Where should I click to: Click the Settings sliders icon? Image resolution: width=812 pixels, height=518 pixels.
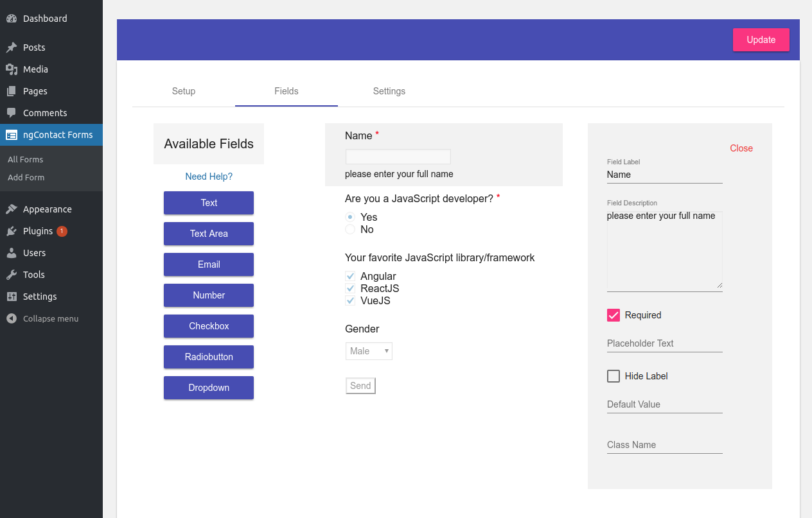pyautogui.click(x=12, y=297)
